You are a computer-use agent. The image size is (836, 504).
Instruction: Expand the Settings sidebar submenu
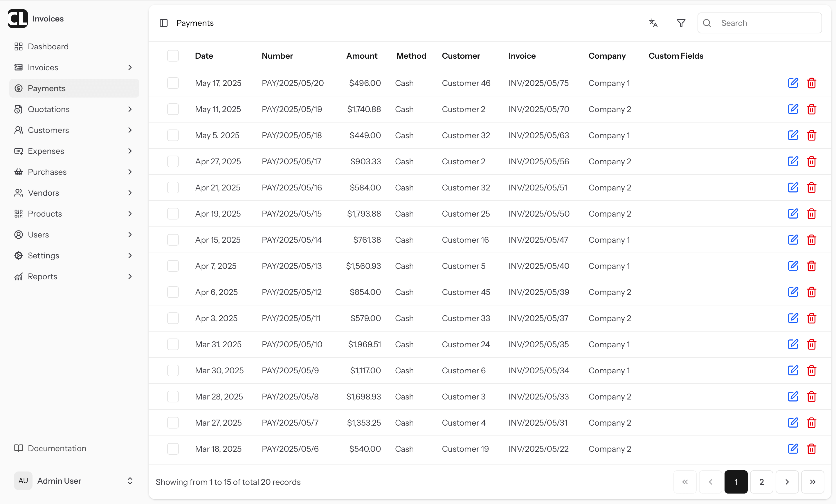pos(130,255)
